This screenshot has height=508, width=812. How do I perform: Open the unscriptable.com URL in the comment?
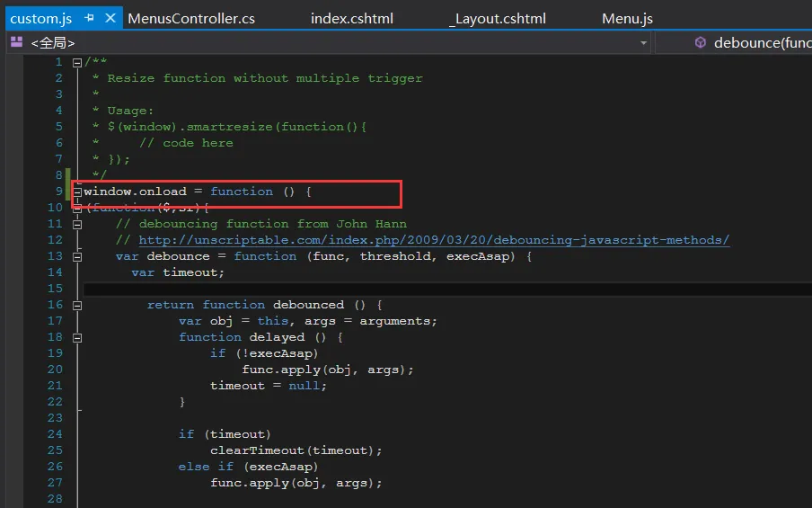click(434, 240)
